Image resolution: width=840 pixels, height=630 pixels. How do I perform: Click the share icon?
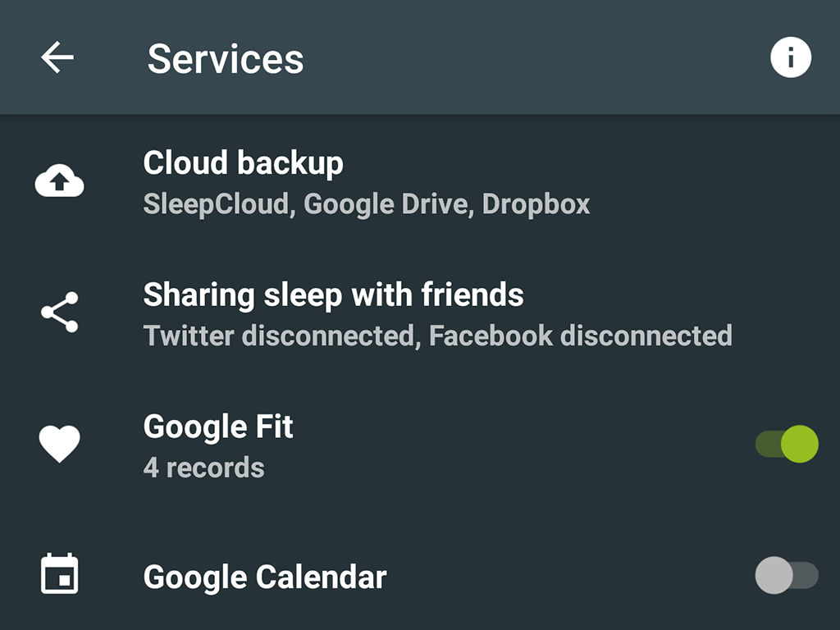coord(59,313)
